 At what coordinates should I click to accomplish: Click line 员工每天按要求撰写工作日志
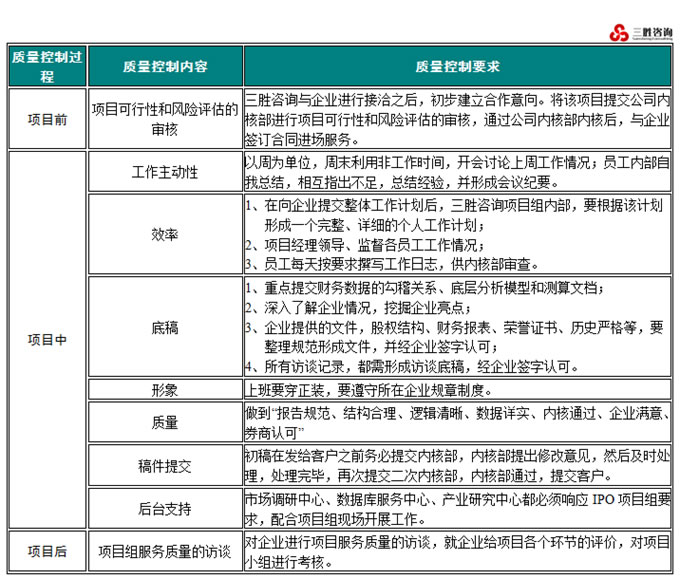[392, 264]
